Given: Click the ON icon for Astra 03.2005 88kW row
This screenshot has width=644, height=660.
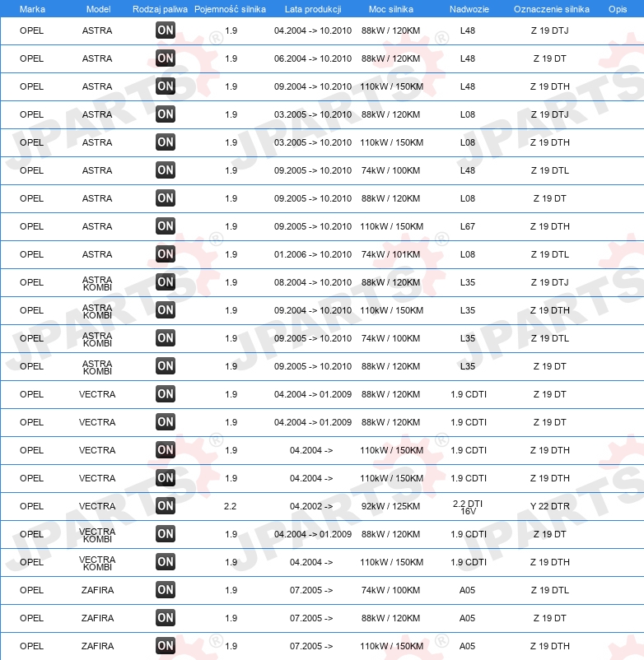Looking at the screenshot, I should (x=165, y=114).
